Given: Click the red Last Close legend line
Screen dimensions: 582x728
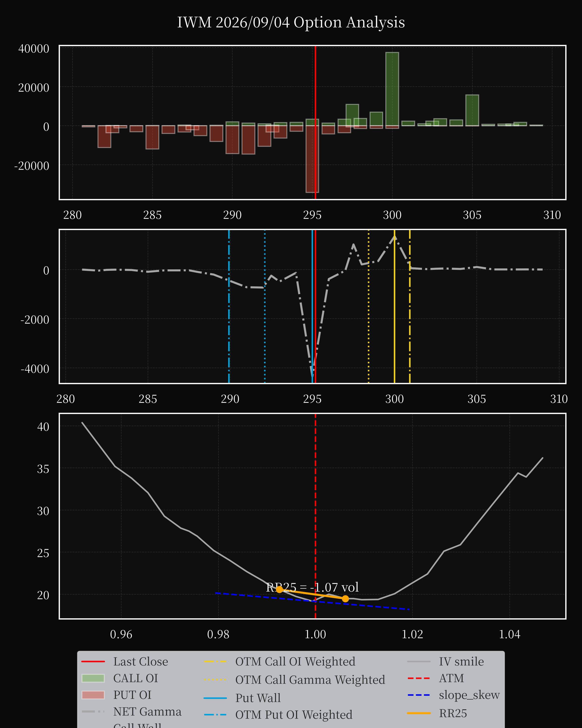Looking at the screenshot, I should click(x=93, y=662).
